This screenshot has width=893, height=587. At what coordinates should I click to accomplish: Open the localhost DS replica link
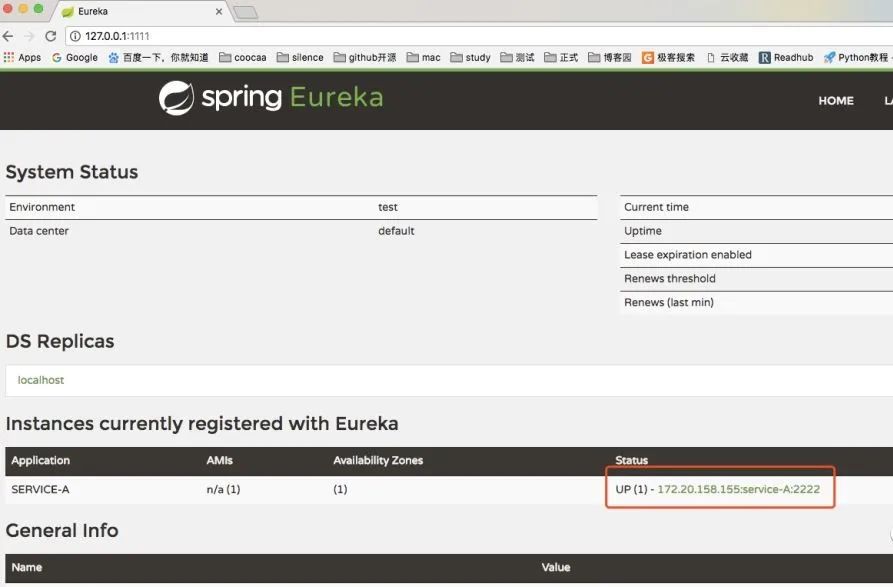click(40, 380)
